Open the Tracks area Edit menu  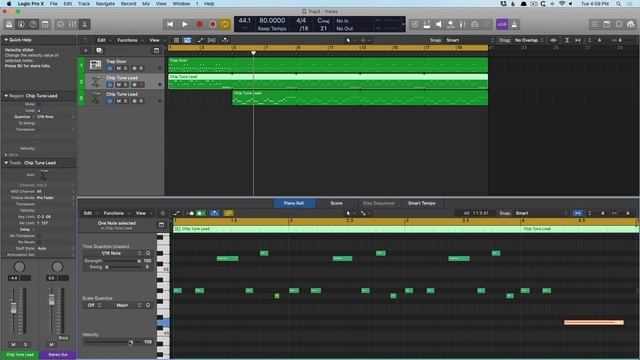[103, 40]
